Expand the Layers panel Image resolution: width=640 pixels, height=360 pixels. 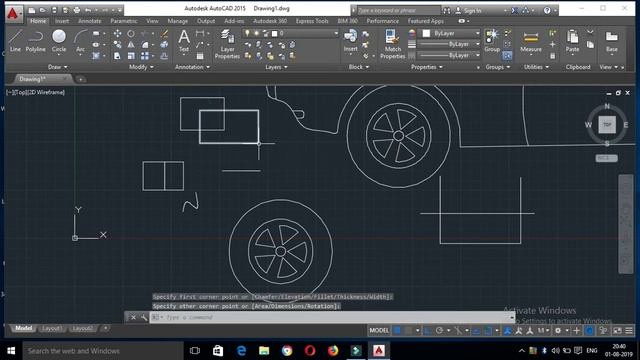[276, 67]
